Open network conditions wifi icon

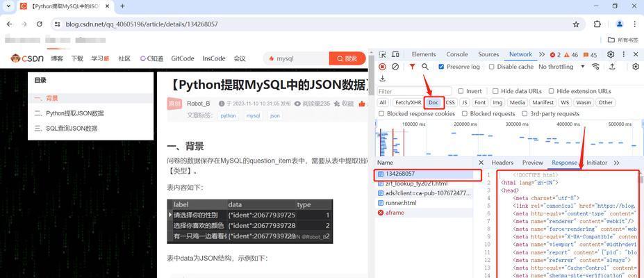(595, 67)
